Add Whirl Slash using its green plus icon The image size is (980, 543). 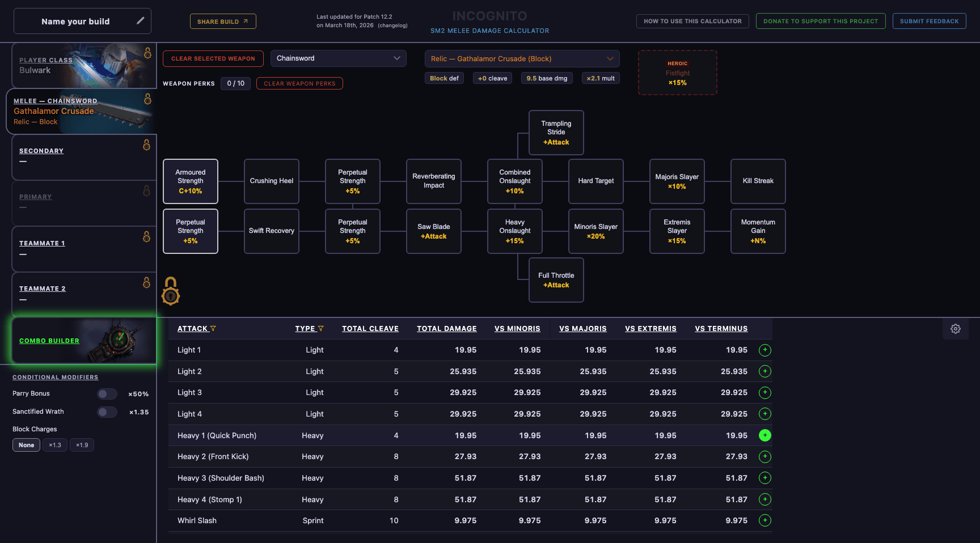coord(764,520)
